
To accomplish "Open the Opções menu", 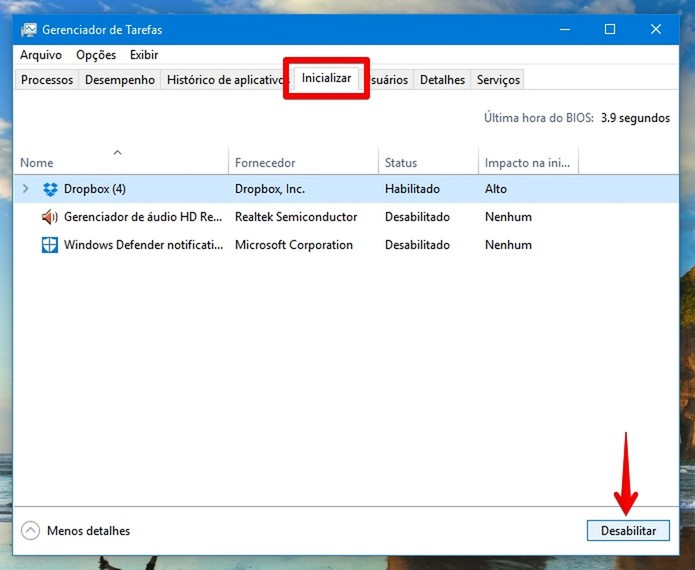I will 96,55.
